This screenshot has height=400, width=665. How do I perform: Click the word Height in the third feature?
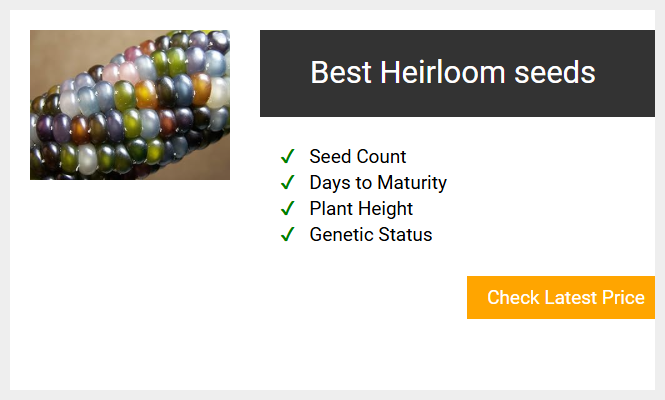pos(385,209)
